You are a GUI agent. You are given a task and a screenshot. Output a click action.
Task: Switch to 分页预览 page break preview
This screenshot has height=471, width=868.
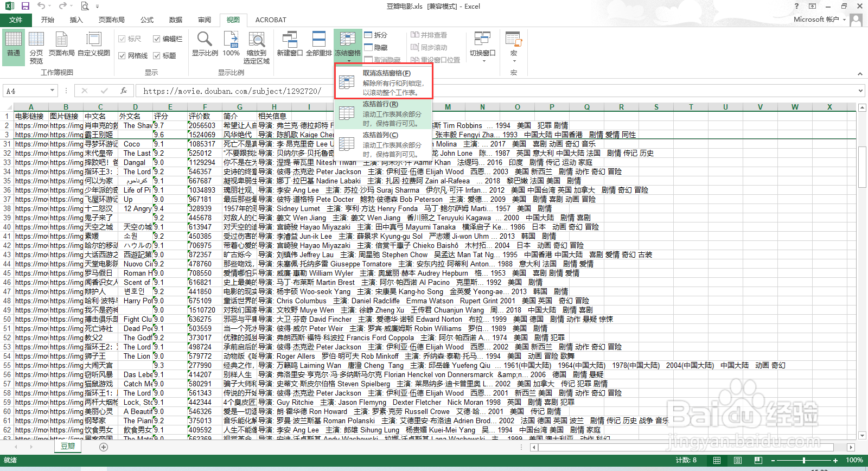36,48
